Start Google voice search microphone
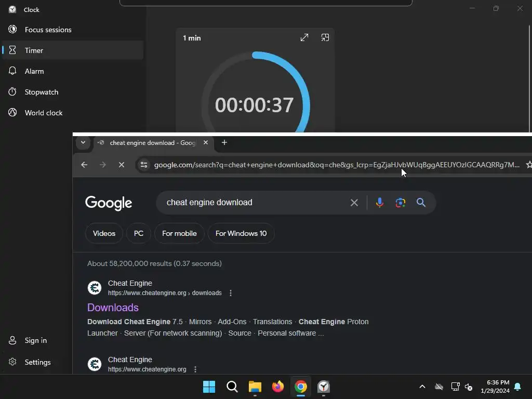The image size is (532, 399). tap(380, 203)
